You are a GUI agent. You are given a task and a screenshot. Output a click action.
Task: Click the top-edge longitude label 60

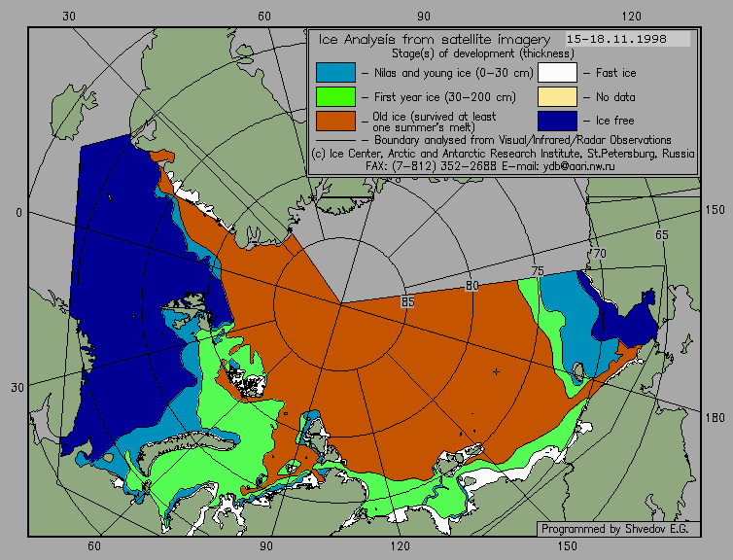(264, 17)
